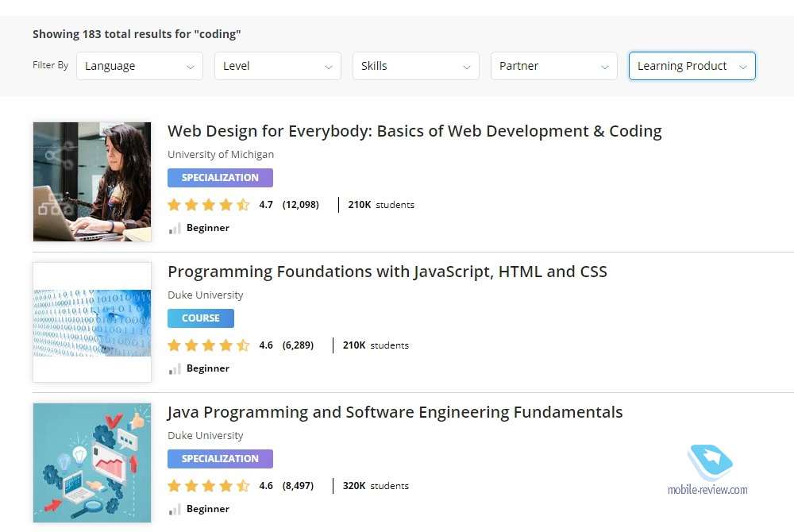The height and width of the screenshot is (532, 794).
Task: Click the 320K students text
Action: point(376,486)
